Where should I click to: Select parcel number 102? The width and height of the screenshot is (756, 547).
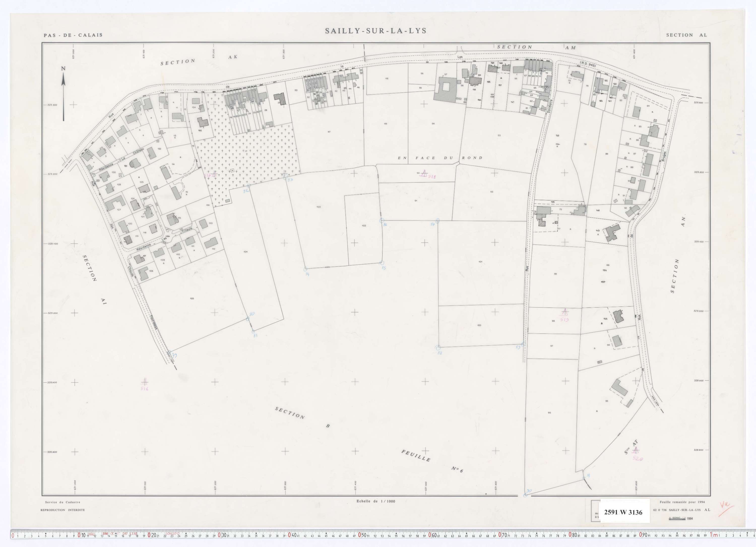(364, 226)
